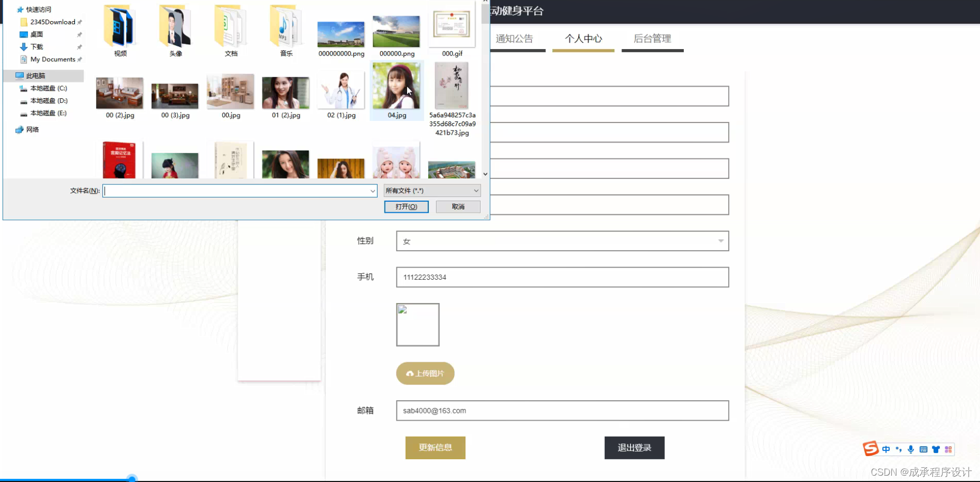
Task: Change Sogou skin via the shirt icon
Action: pyautogui.click(x=936, y=449)
